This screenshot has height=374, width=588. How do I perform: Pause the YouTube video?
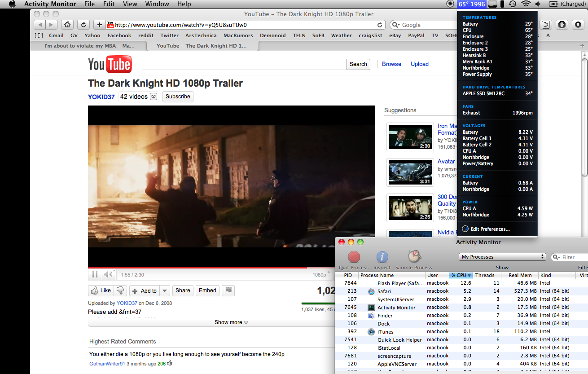click(95, 274)
